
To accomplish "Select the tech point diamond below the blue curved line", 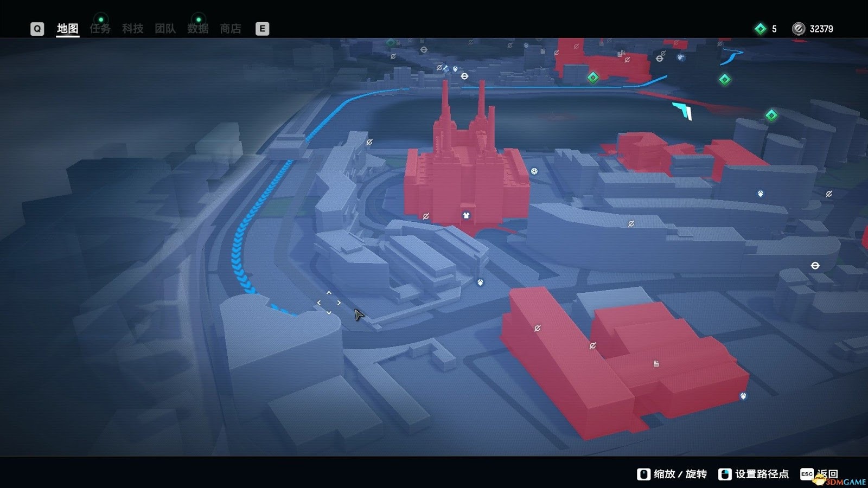I will [x=725, y=80].
